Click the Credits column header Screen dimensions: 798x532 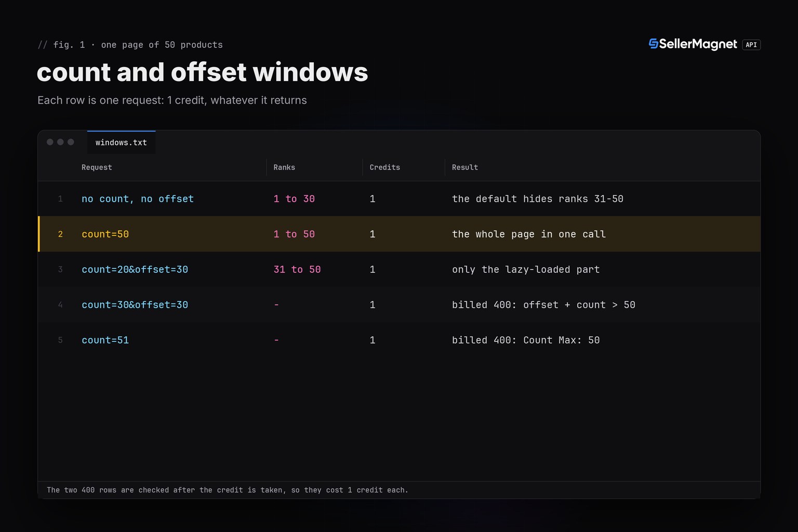pos(385,167)
